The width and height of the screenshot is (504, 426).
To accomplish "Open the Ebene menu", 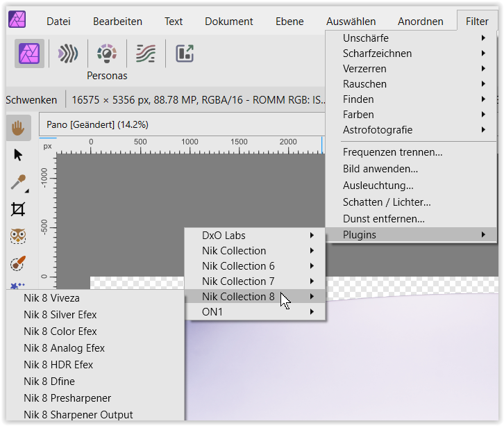I will coord(289,22).
